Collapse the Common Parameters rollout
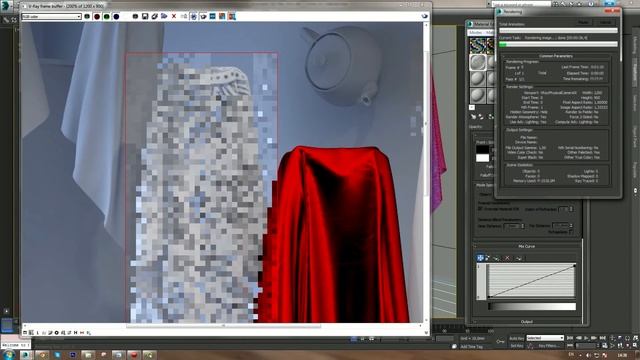640x360 pixels. (x=556, y=56)
